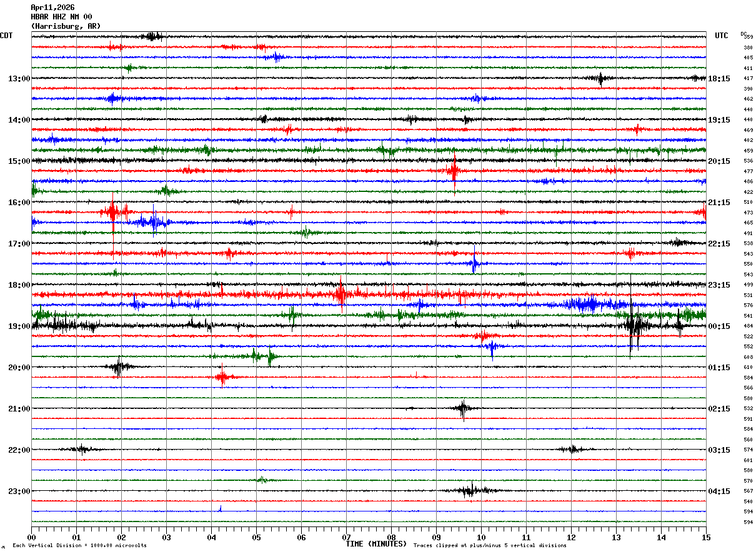The height and width of the screenshot is (554, 756).
Task: Click the "22:00" CDT time label
Action: pos(19,450)
